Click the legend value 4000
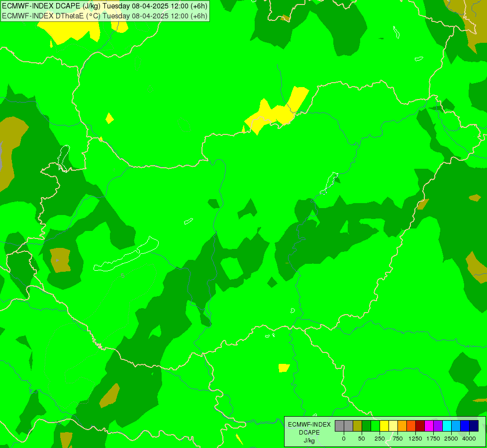The width and height of the screenshot is (487, 448). pos(469,439)
